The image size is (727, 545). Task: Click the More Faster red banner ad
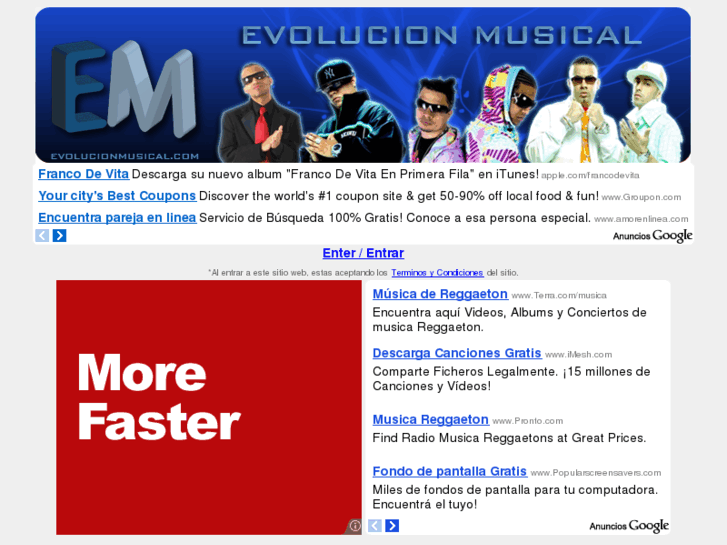[209, 407]
